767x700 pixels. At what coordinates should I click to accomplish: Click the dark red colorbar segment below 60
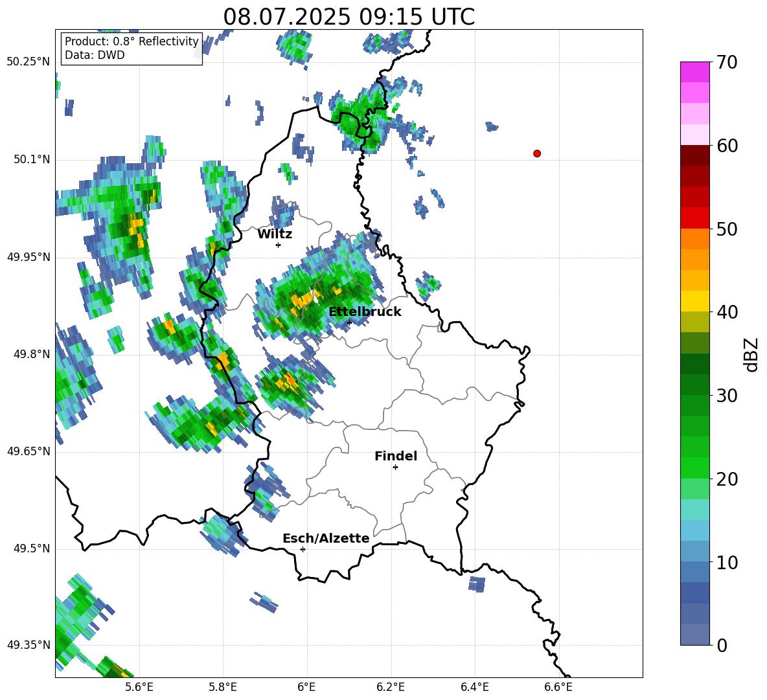pyautogui.click(x=694, y=155)
